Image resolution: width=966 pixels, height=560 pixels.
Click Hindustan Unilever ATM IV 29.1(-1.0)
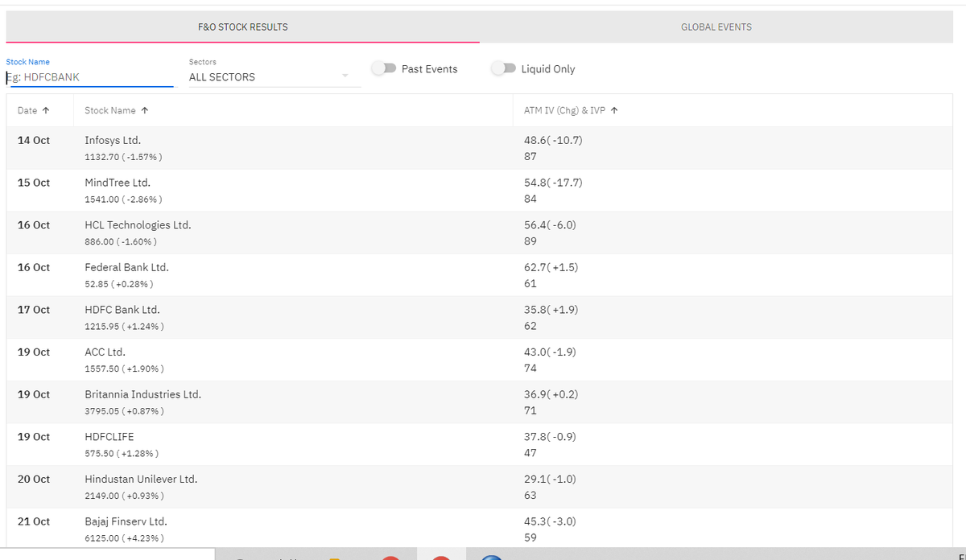point(550,479)
